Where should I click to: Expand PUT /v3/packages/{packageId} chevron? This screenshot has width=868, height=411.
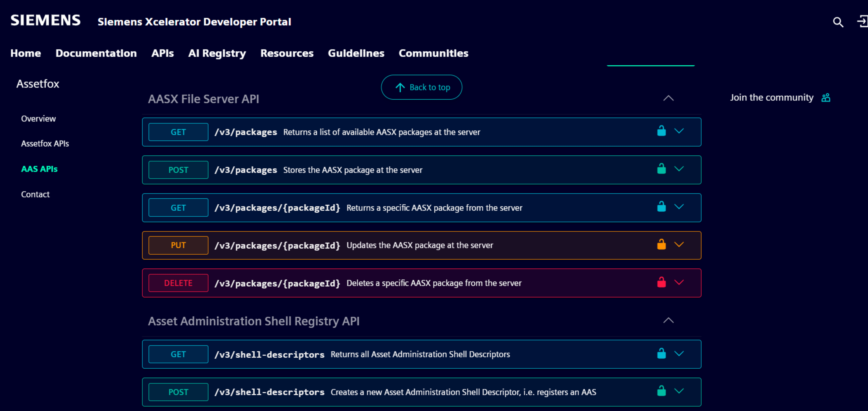point(679,244)
